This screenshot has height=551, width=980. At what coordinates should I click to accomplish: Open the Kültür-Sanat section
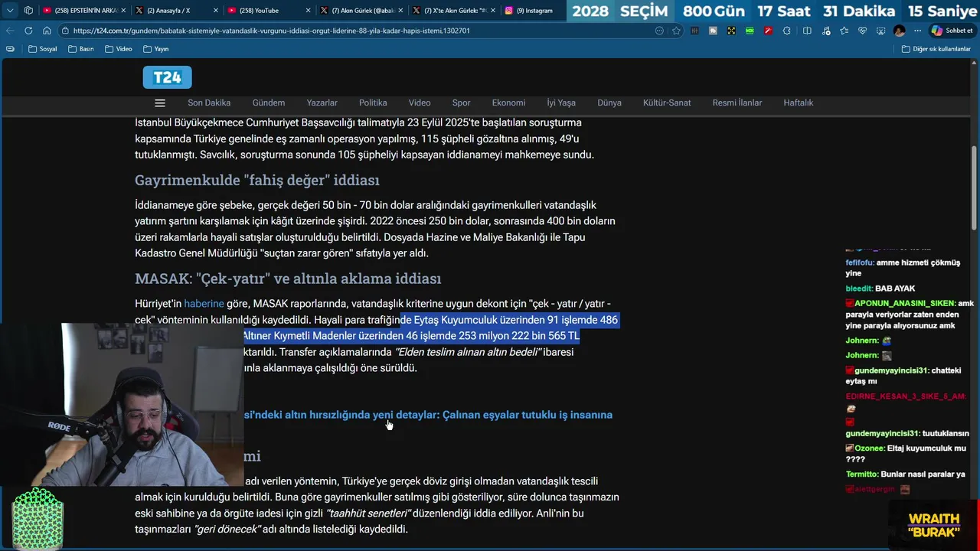pos(667,103)
